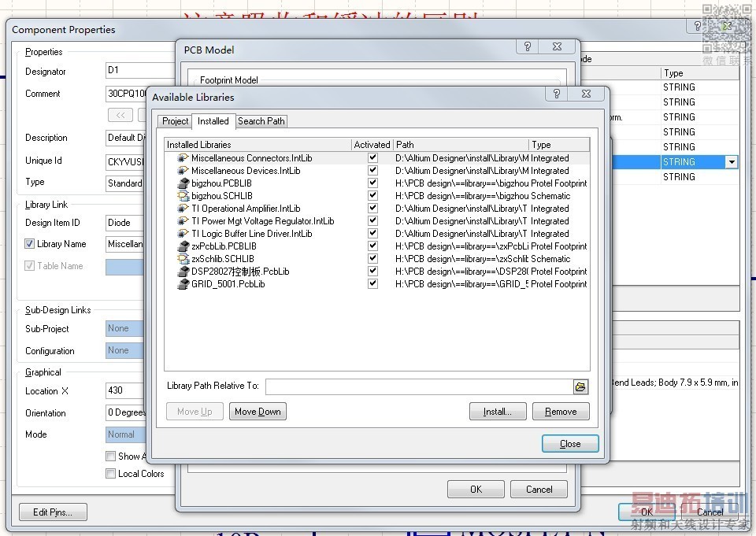This screenshot has height=536, width=756.
Task: Click help icon in Component Properties window
Action: 697,26
